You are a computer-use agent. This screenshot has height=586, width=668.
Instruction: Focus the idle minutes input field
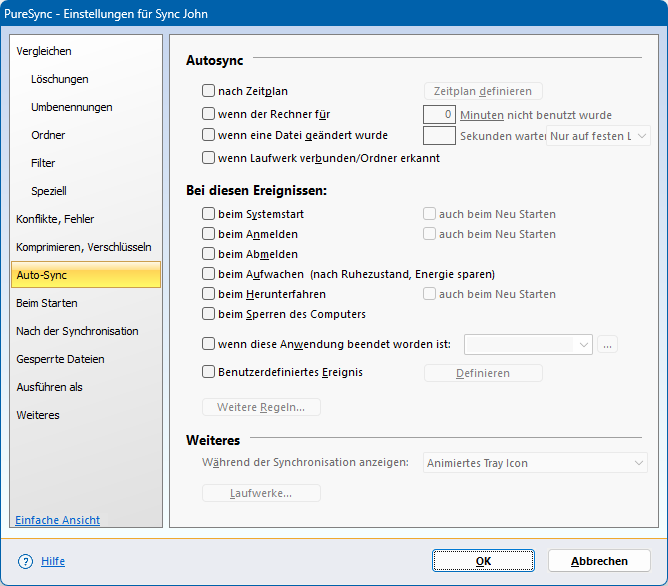(439, 115)
